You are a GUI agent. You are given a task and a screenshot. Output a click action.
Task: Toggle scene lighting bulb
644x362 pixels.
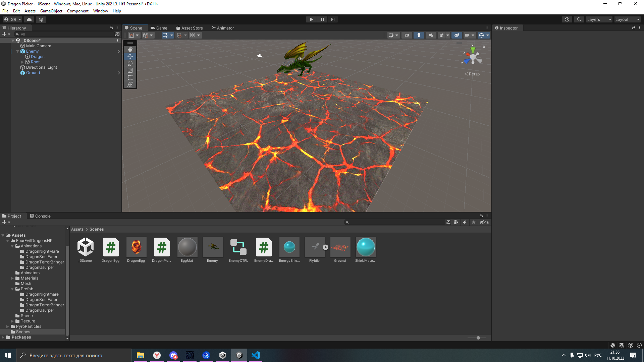[x=419, y=35]
